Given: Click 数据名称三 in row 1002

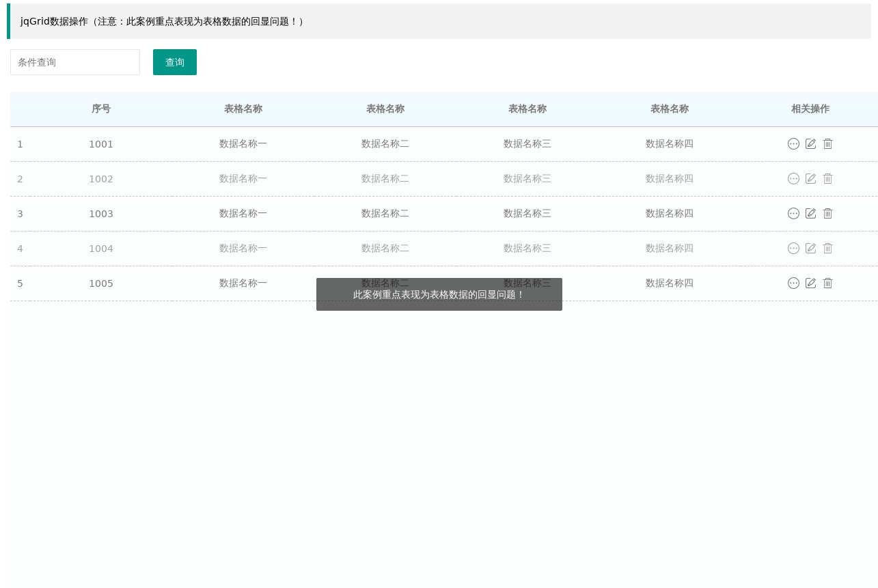Looking at the screenshot, I should [527, 179].
